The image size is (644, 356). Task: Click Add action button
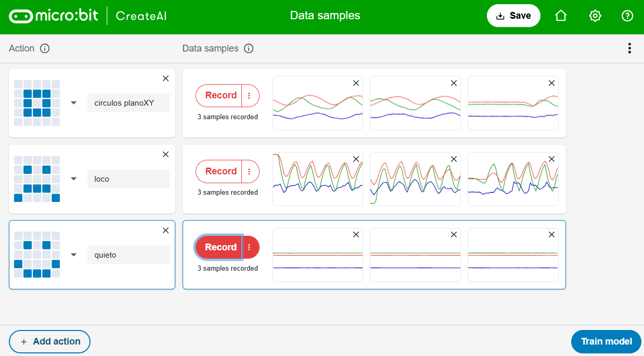(x=50, y=341)
